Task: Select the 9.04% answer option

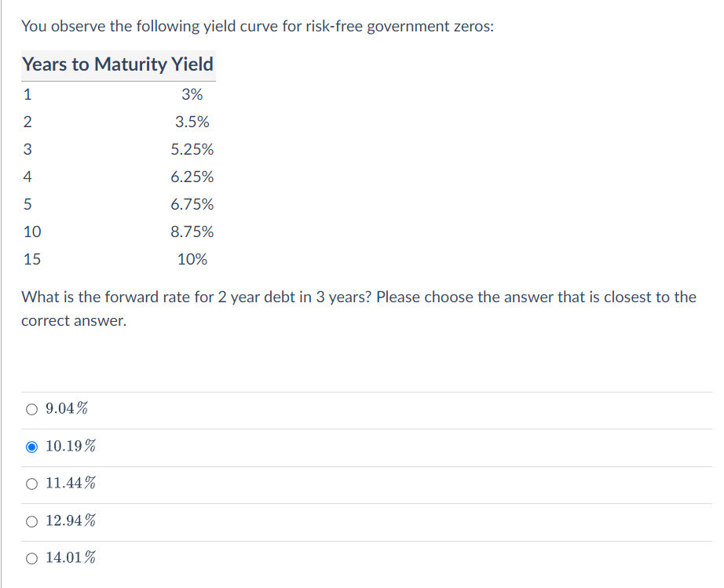Action: pos(31,408)
